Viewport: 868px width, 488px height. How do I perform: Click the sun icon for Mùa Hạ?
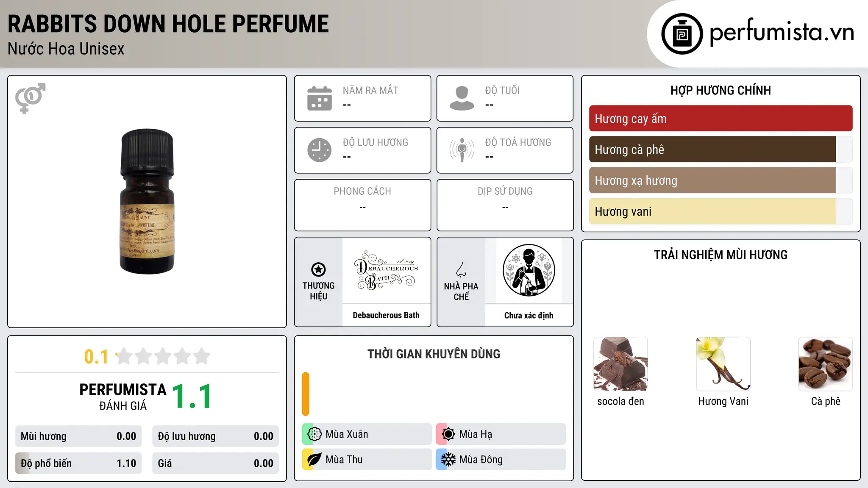[x=448, y=434]
